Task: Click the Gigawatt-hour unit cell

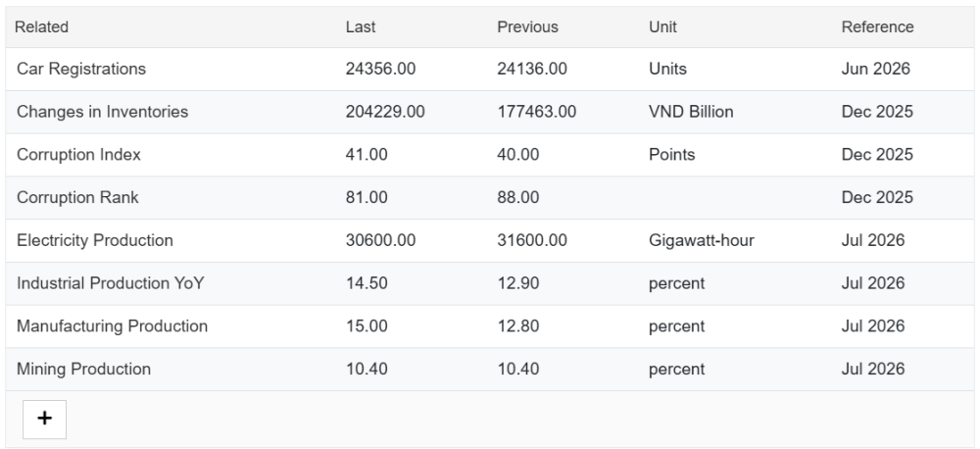Action: (702, 241)
